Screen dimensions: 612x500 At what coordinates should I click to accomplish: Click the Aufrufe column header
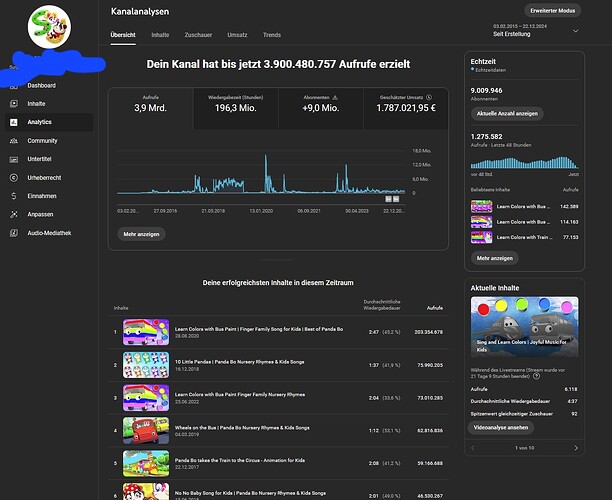click(434, 308)
